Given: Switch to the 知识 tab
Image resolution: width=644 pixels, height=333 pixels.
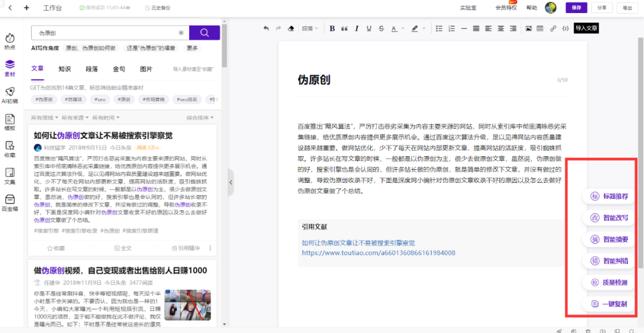Looking at the screenshot, I should click(x=64, y=69).
